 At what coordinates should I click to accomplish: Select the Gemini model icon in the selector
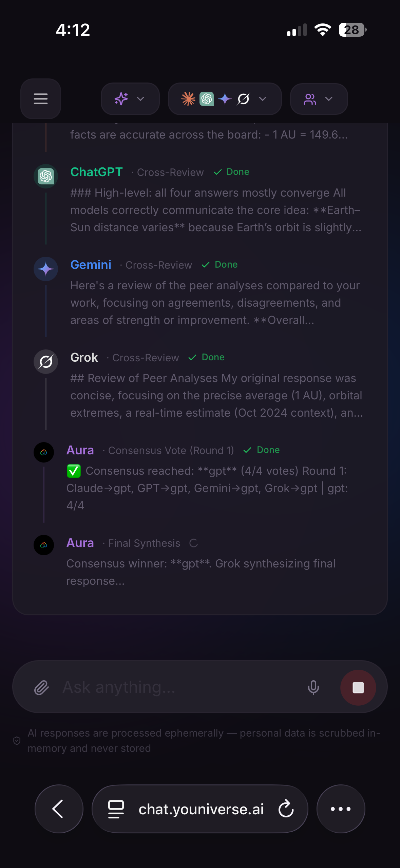pyautogui.click(x=225, y=99)
